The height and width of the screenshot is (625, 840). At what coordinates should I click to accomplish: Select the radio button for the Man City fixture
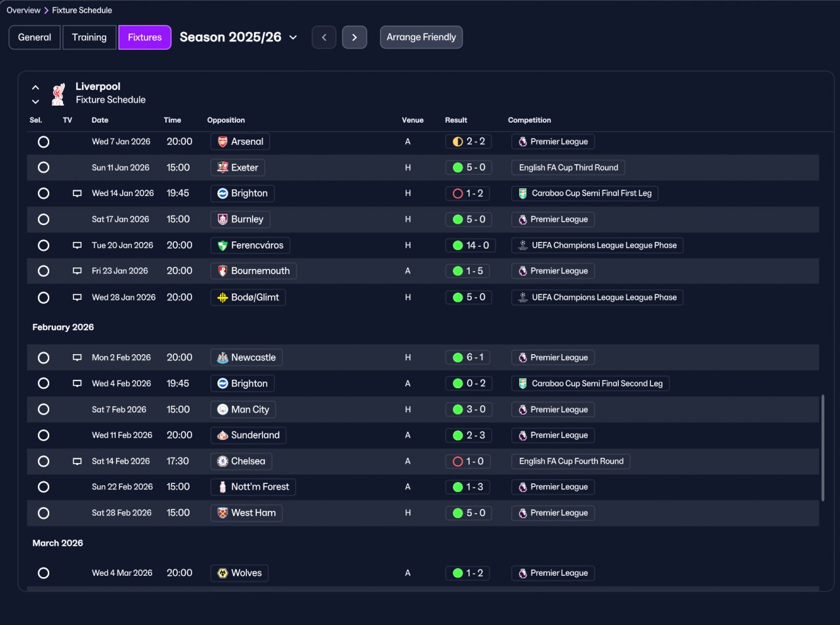tap(43, 409)
